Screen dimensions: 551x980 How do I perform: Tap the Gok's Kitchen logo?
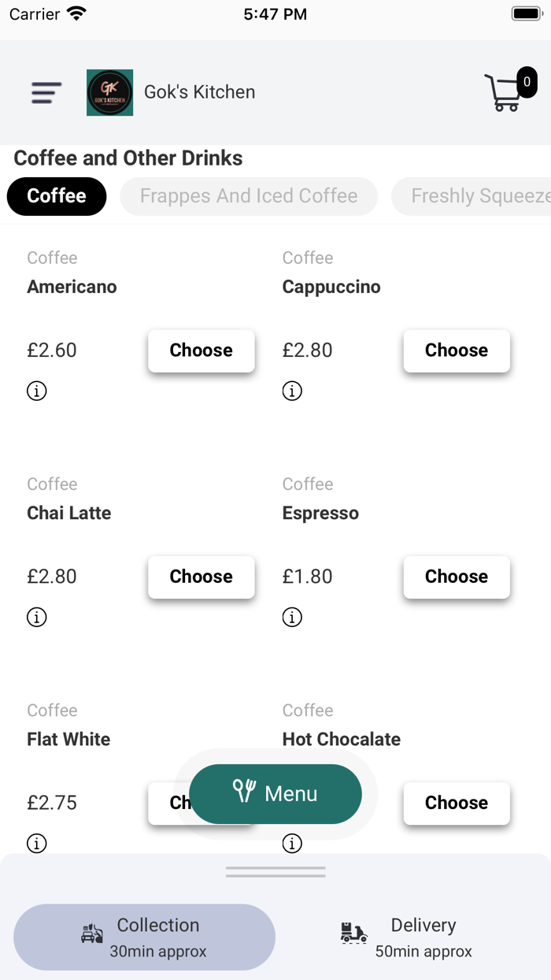(109, 92)
